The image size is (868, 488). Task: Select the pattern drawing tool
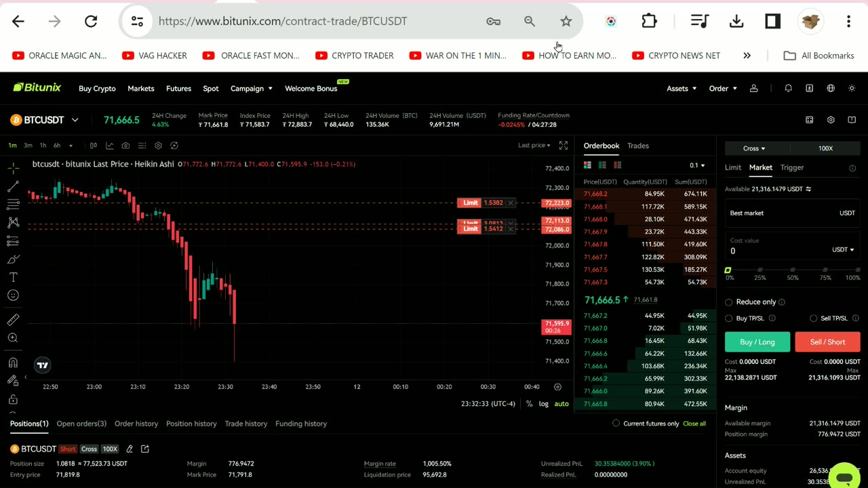(x=13, y=222)
